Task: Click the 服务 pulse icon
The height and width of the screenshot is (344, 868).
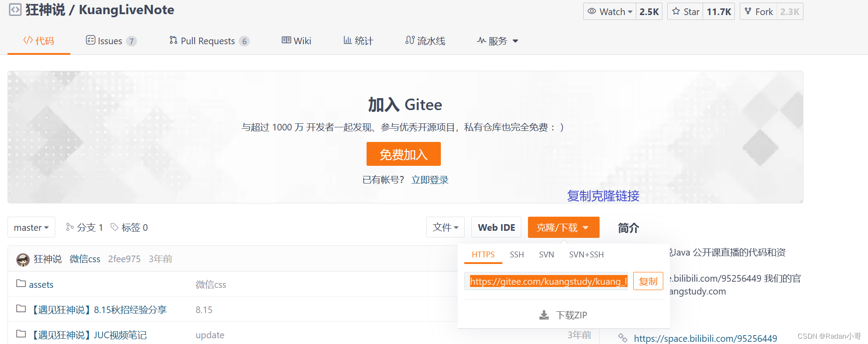Action: (482, 40)
